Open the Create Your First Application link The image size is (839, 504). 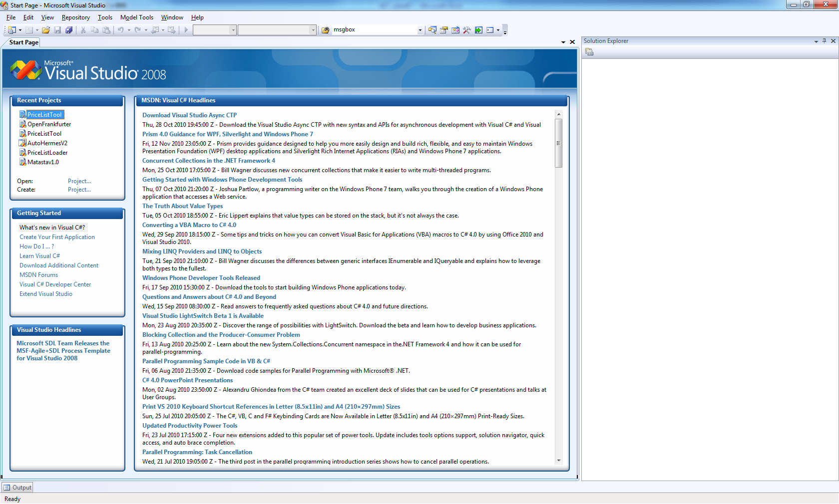[x=57, y=237]
